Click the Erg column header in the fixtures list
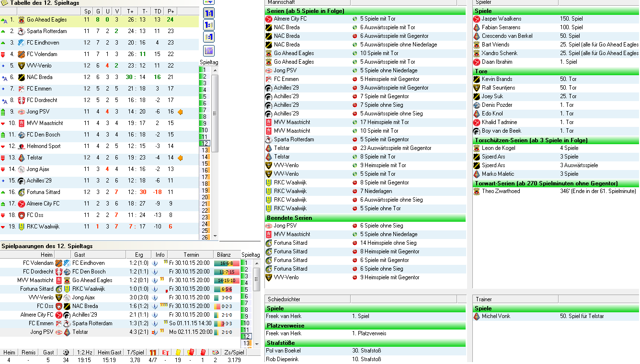 pos(139,255)
